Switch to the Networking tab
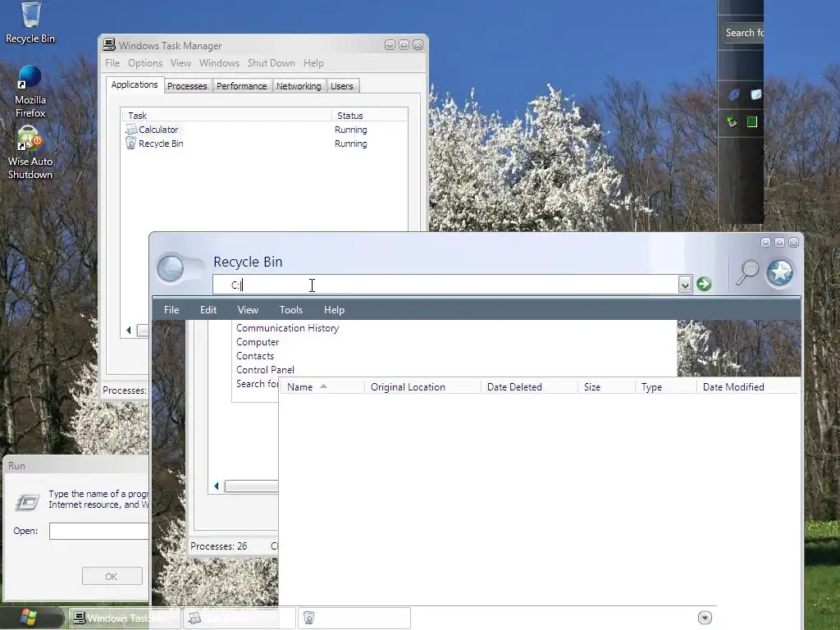Screen dimensions: 840x630 click(x=299, y=85)
